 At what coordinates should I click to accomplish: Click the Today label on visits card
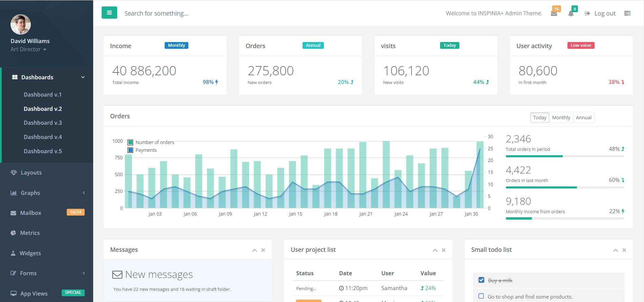(450, 45)
